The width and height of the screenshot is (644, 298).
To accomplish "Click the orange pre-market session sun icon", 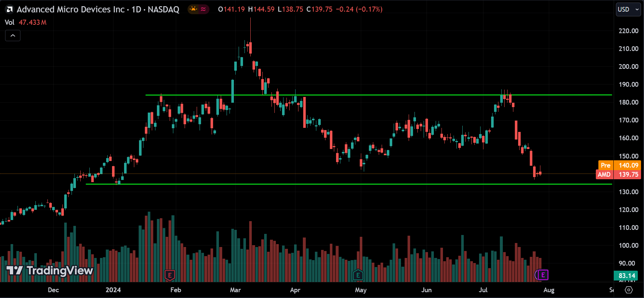I will [x=193, y=9].
